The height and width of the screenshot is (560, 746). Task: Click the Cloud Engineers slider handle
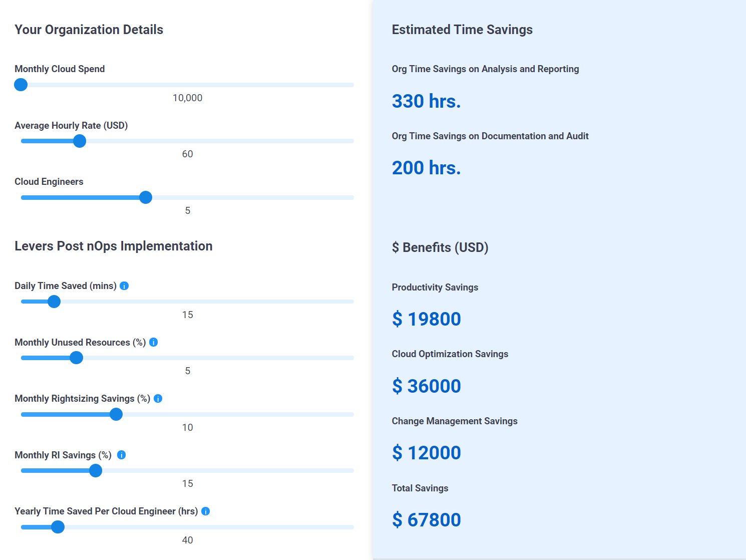[x=146, y=197]
